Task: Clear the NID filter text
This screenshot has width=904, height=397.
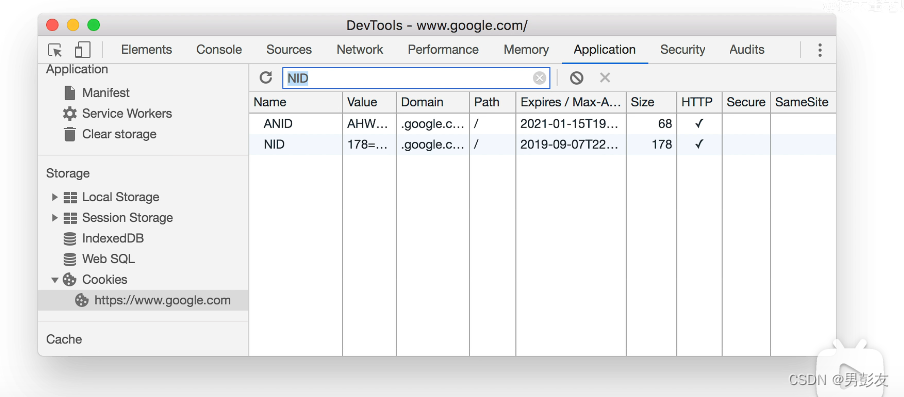Action: click(x=539, y=78)
